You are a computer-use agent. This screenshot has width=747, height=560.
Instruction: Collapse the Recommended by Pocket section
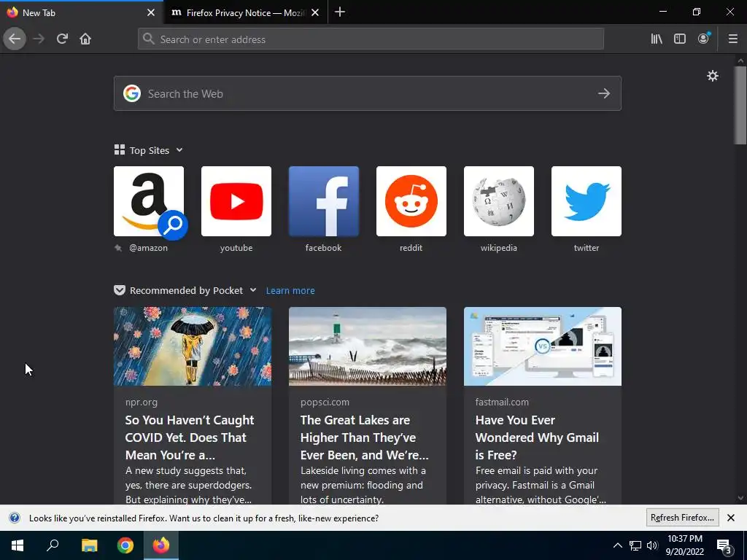pos(253,290)
